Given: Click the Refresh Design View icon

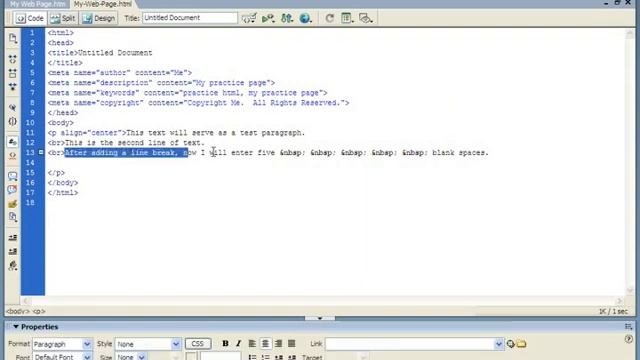Looking at the screenshot, I should (329, 18).
